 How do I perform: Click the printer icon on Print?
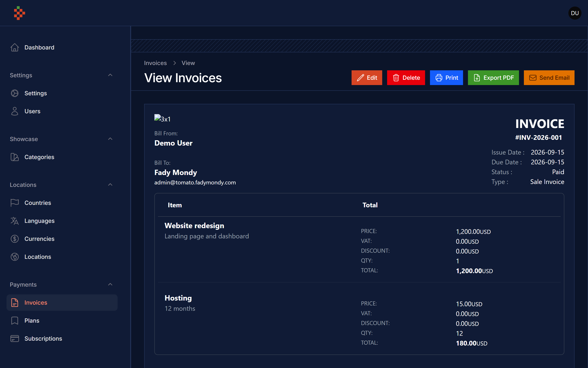439,78
